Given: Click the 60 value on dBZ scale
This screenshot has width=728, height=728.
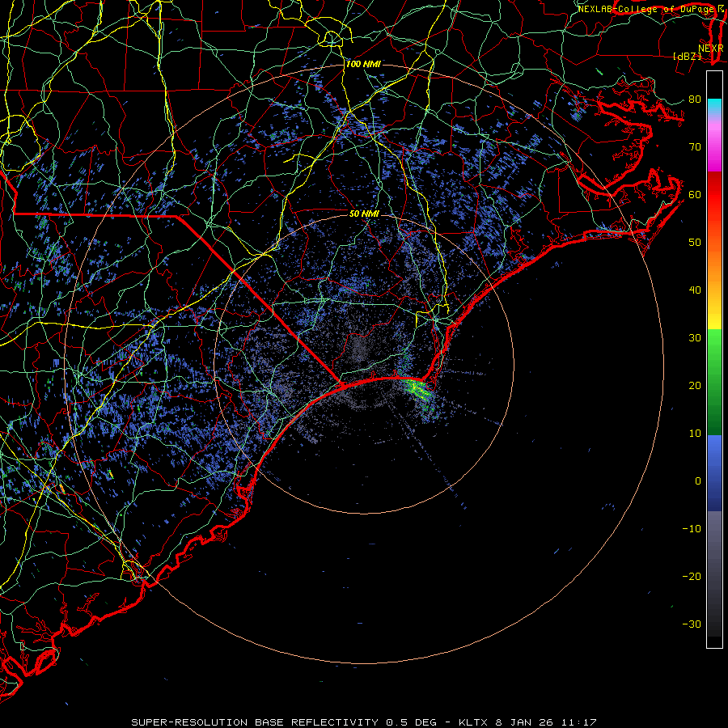Looking at the screenshot, I should 695,194.
